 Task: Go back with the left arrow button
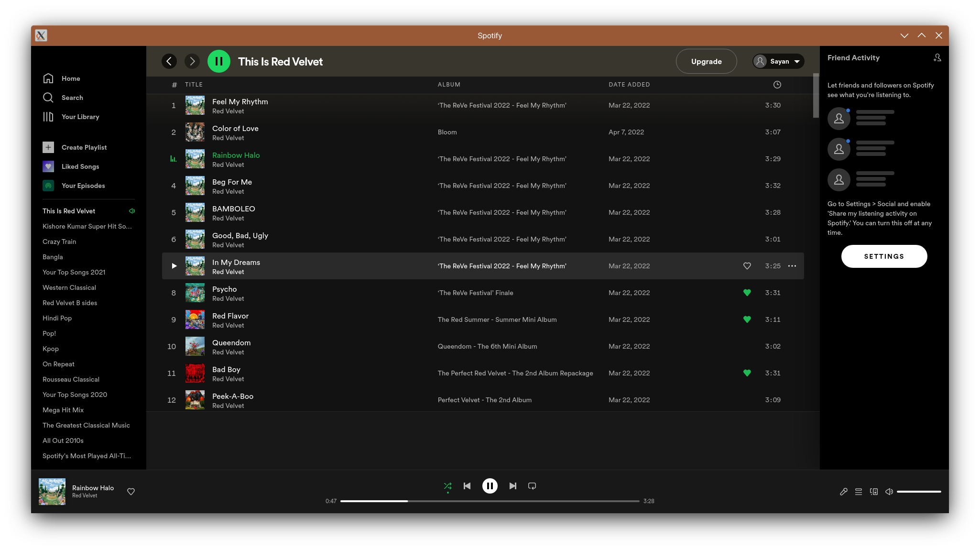point(169,61)
